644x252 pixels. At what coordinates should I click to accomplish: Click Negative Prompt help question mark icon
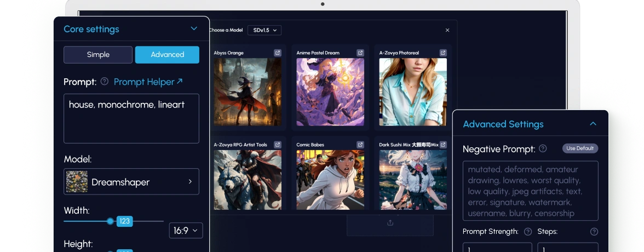[543, 148]
